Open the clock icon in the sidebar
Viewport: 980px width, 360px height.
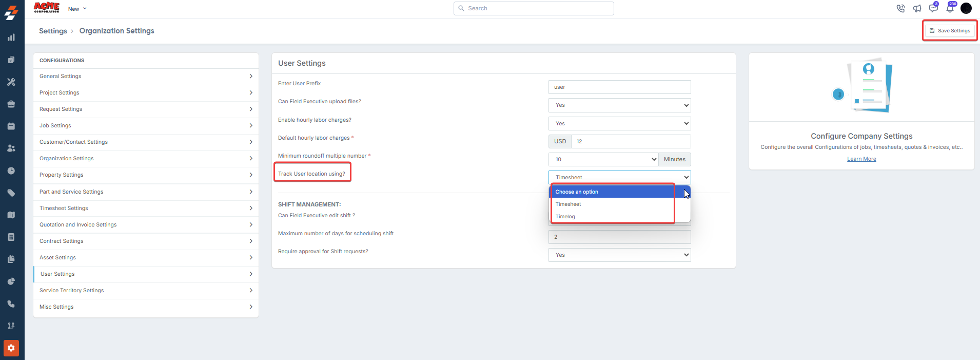11,170
